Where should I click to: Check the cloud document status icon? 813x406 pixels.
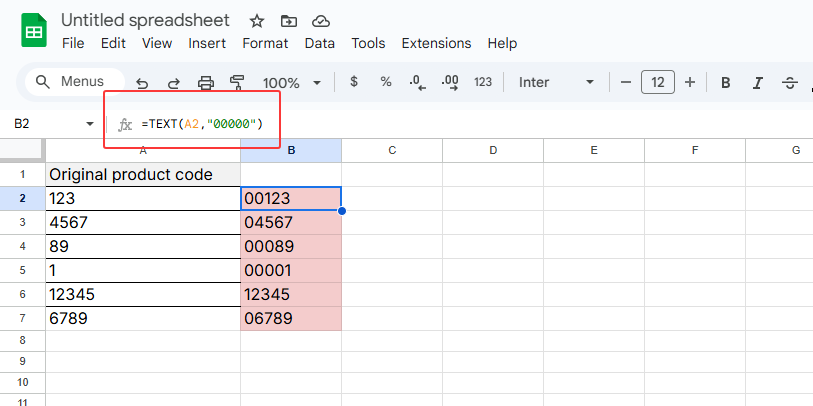pos(320,21)
